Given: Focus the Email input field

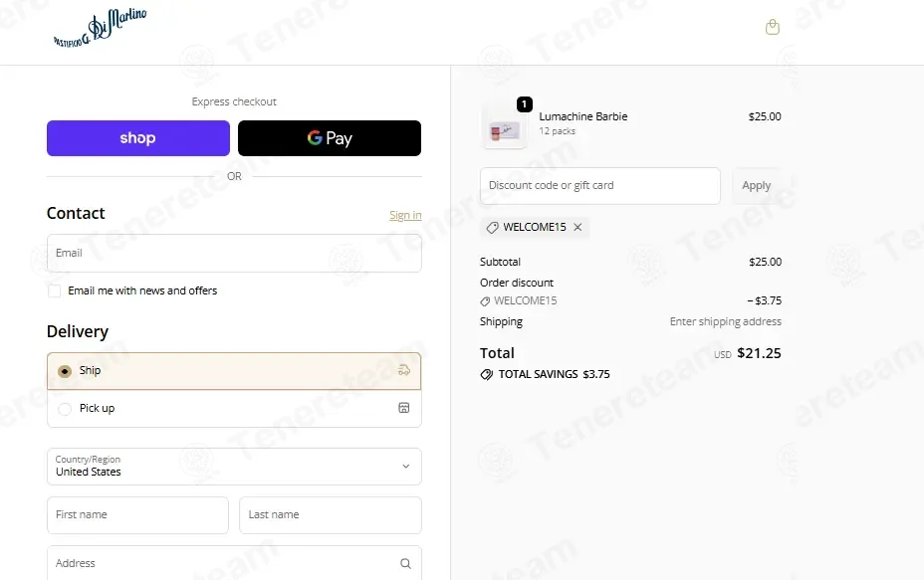Looking at the screenshot, I should coord(234,254).
